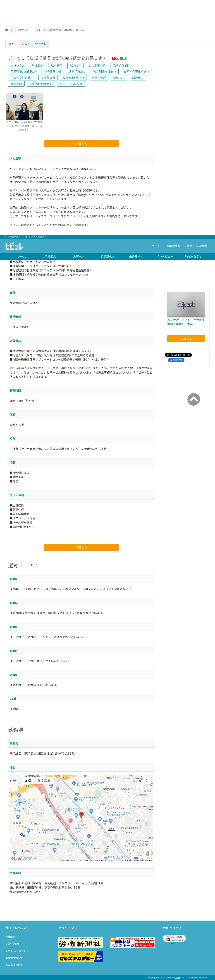Open 地域から探す in the navigation bar
Image resolution: width=215 pixels, height=980 pixels.
[193, 256]
